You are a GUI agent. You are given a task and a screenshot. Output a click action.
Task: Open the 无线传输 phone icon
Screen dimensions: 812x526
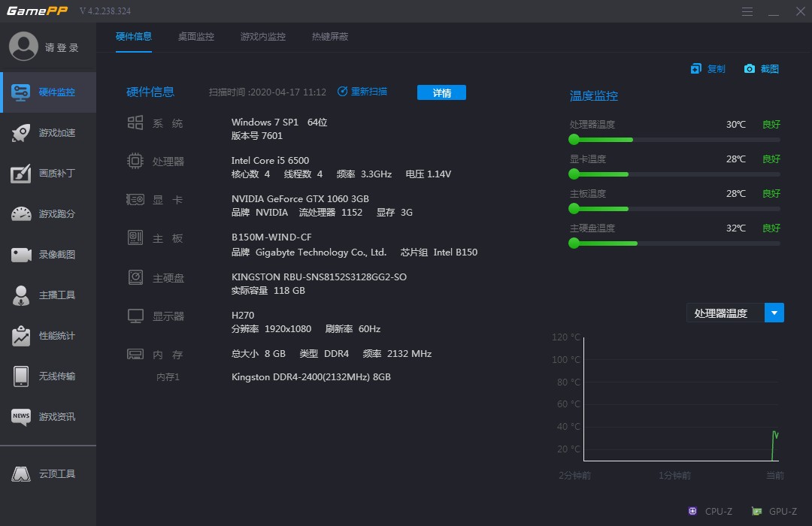(21, 376)
